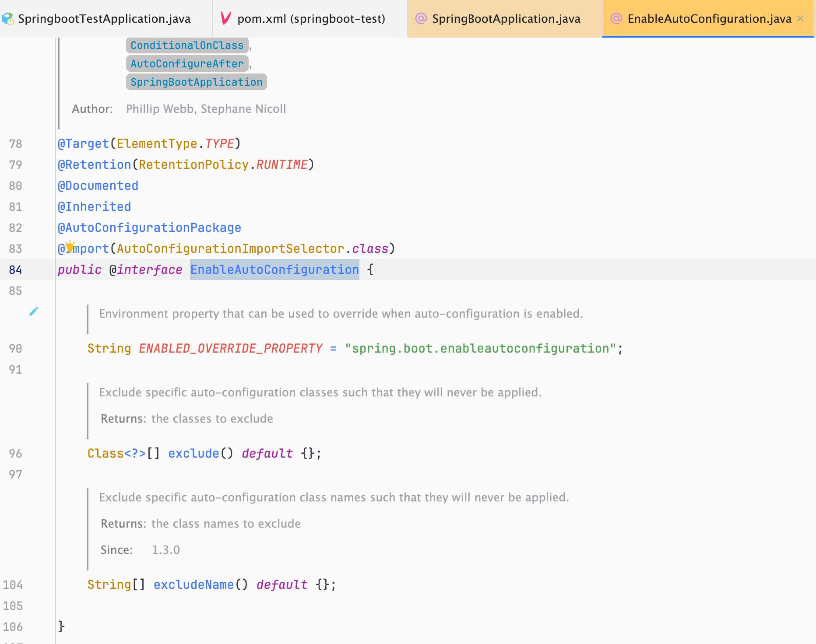Click line number 78 in the gutter
Screen dimensions: 816x644
[x=15, y=143]
